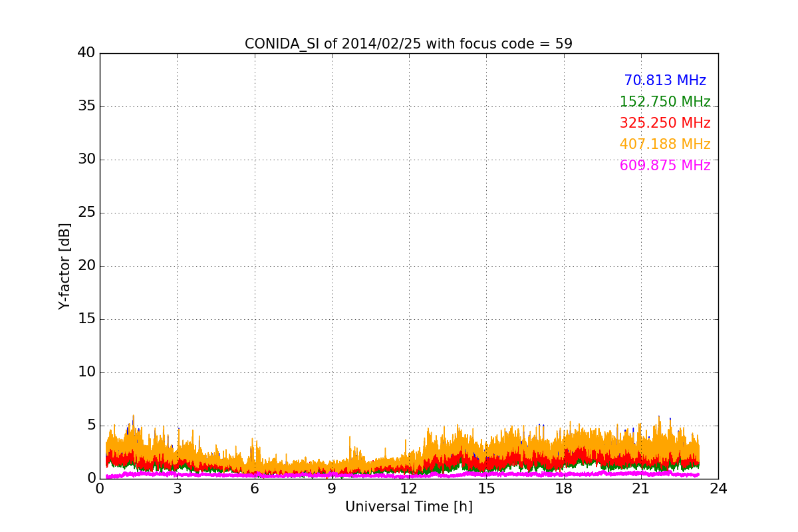Select the 407.188 MHz legend label
This screenshot has height=532, width=798.
[665, 144]
